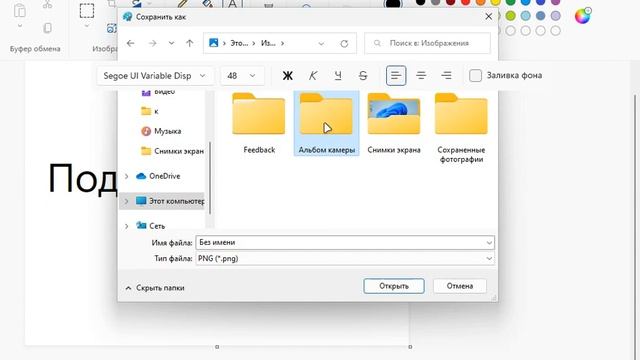This screenshot has height=360, width=640.
Task: Pick the light blue color swatch
Action: [526, 16]
